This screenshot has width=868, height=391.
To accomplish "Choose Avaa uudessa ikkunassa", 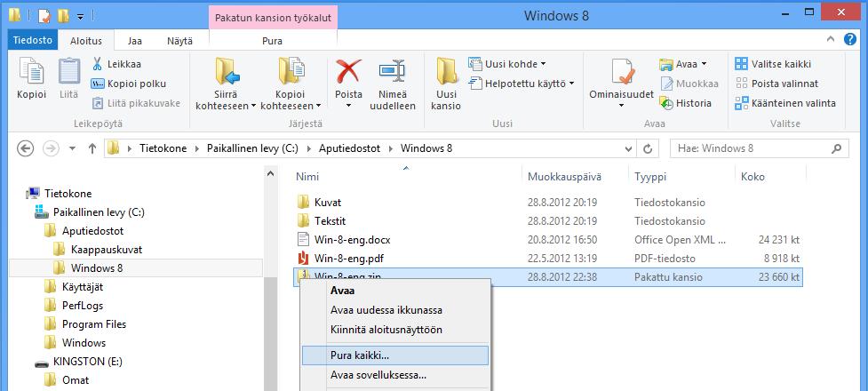I will tap(395, 310).
